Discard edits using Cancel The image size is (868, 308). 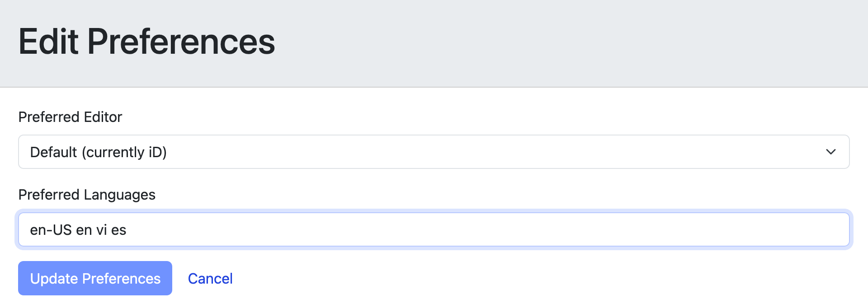[210, 279]
